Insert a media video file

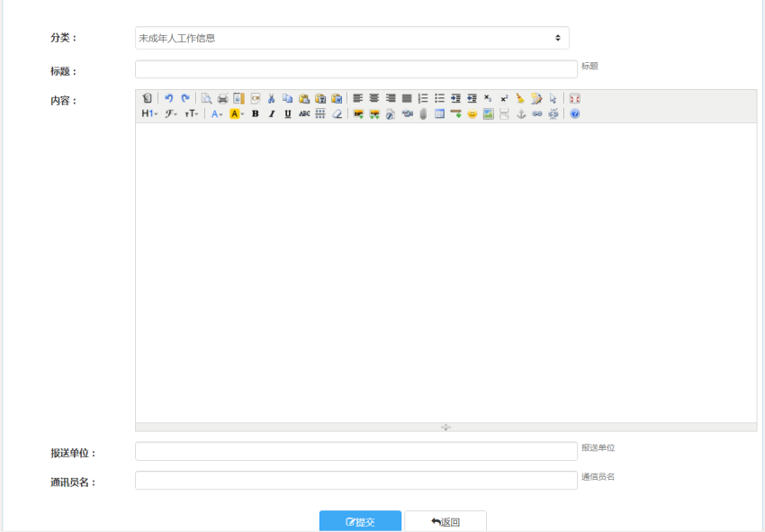(407, 113)
